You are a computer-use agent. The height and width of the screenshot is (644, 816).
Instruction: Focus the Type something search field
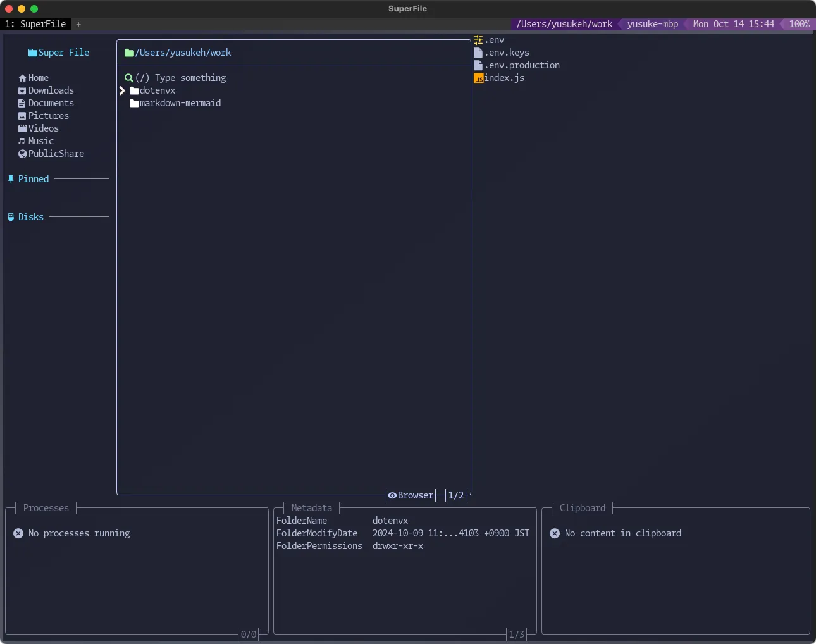pos(190,78)
